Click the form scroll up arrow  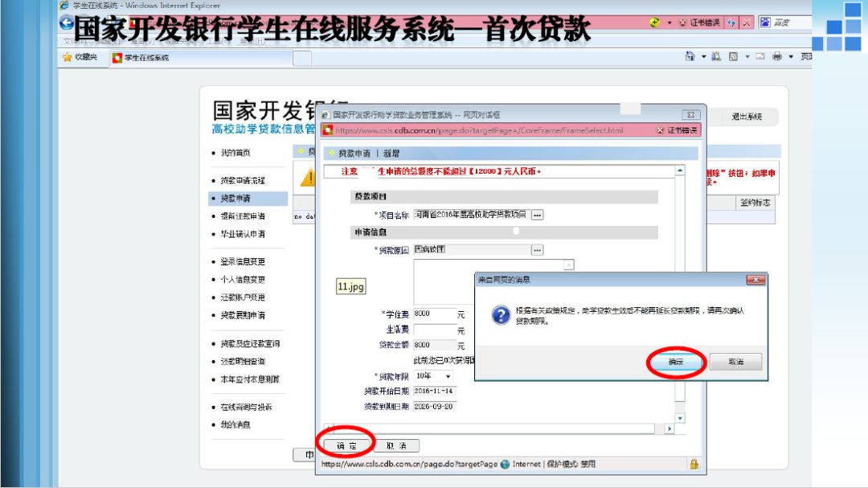click(681, 170)
